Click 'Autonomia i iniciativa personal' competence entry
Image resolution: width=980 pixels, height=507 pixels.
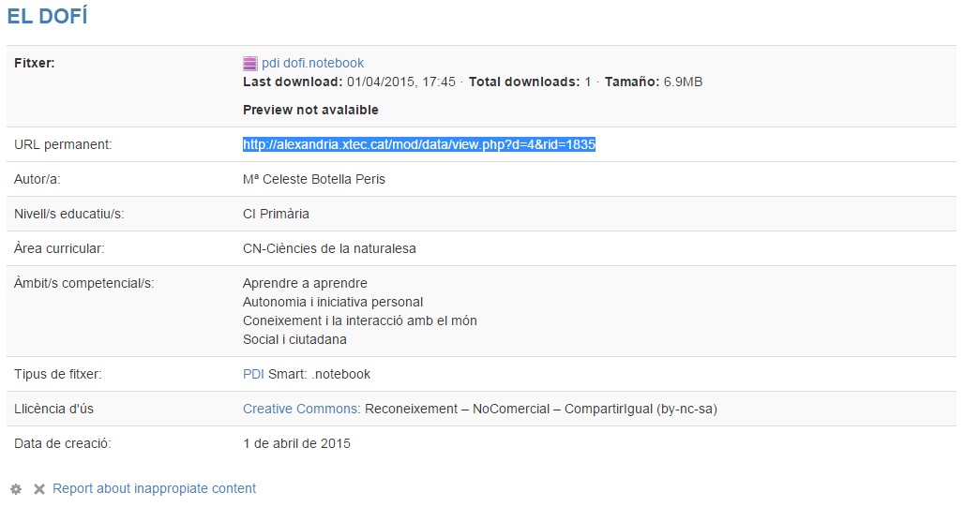click(333, 302)
